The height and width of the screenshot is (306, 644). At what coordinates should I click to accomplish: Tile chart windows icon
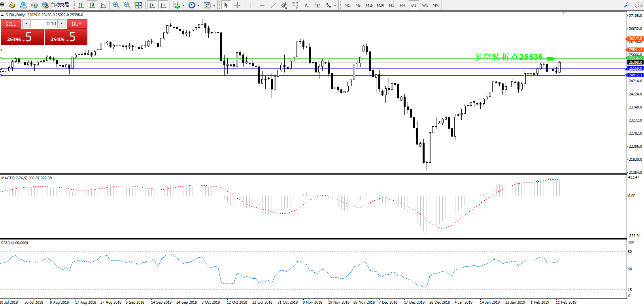(x=138, y=5)
